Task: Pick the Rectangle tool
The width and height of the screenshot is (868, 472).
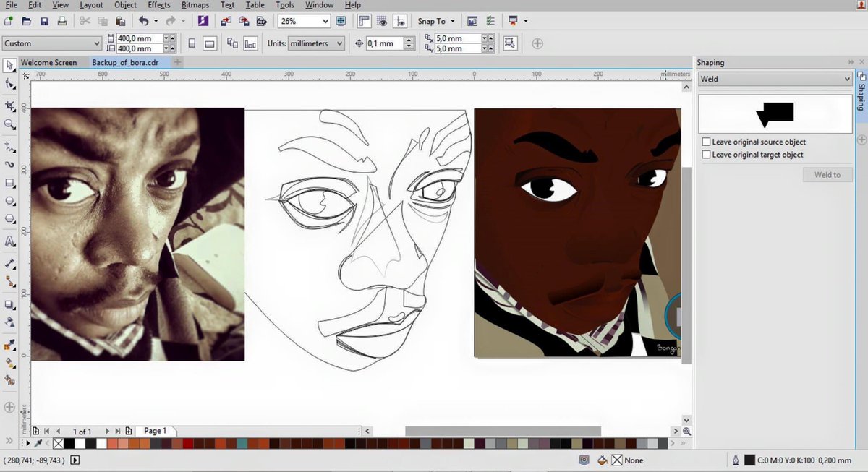Action: tap(10, 183)
